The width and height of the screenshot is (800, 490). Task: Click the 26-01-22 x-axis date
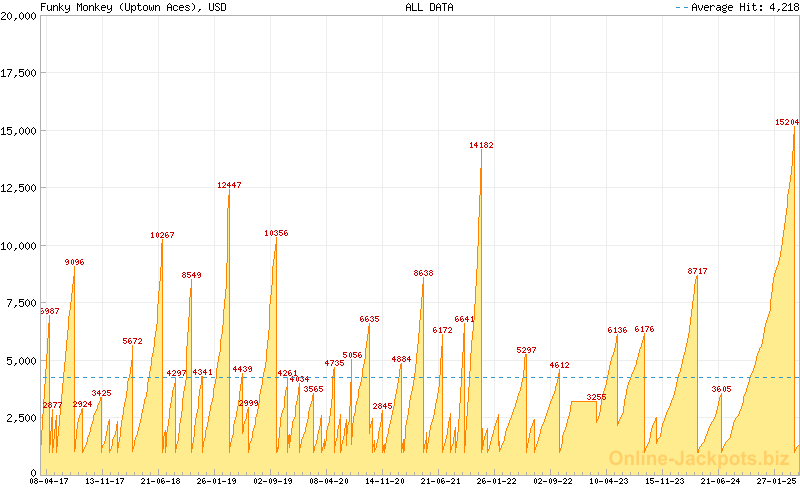click(x=497, y=481)
